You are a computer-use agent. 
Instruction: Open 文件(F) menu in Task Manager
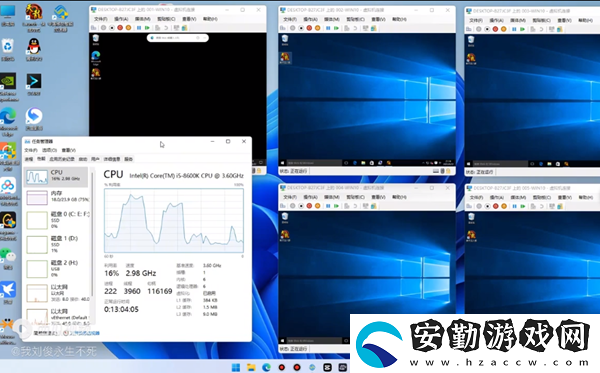[x=31, y=150]
